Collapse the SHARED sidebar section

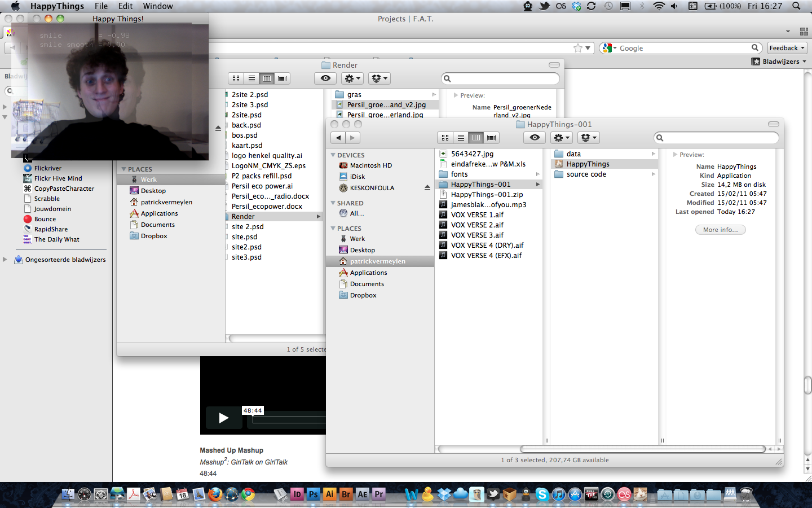pos(333,203)
